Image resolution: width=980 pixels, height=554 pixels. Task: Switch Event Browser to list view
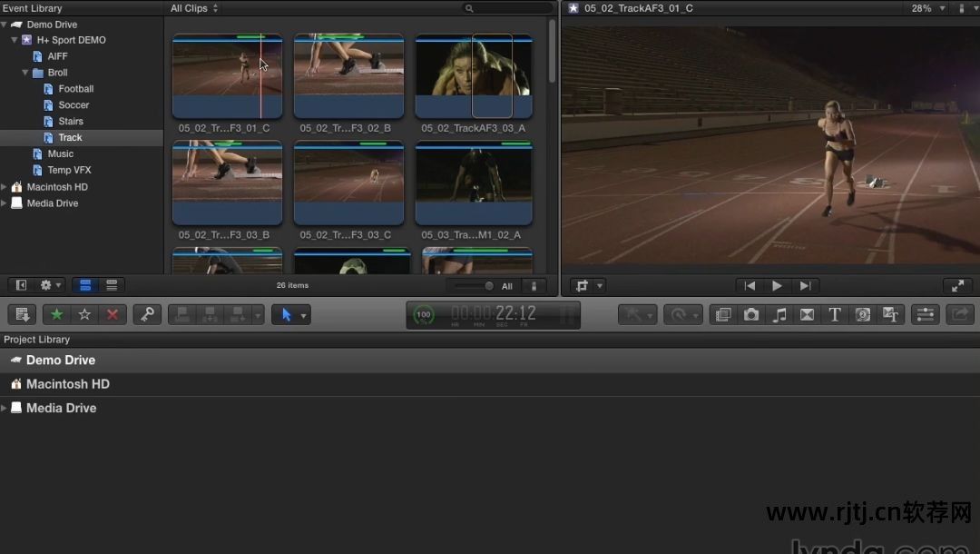tap(112, 285)
